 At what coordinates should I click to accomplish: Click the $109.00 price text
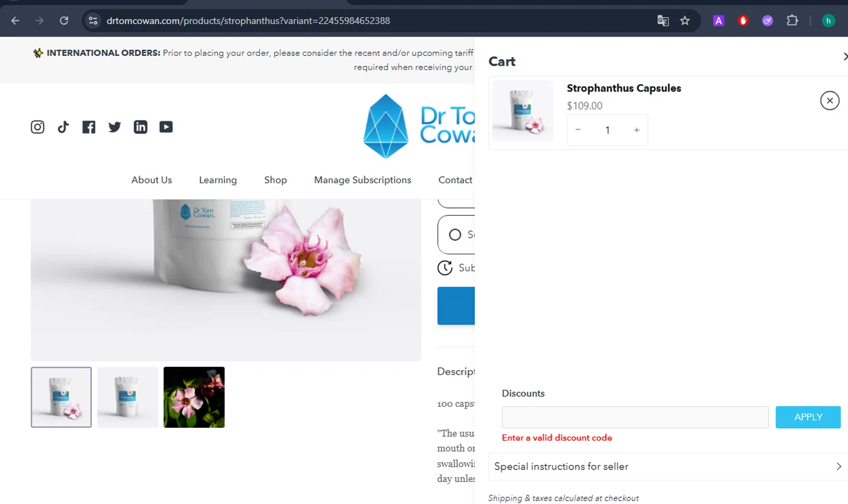585,106
